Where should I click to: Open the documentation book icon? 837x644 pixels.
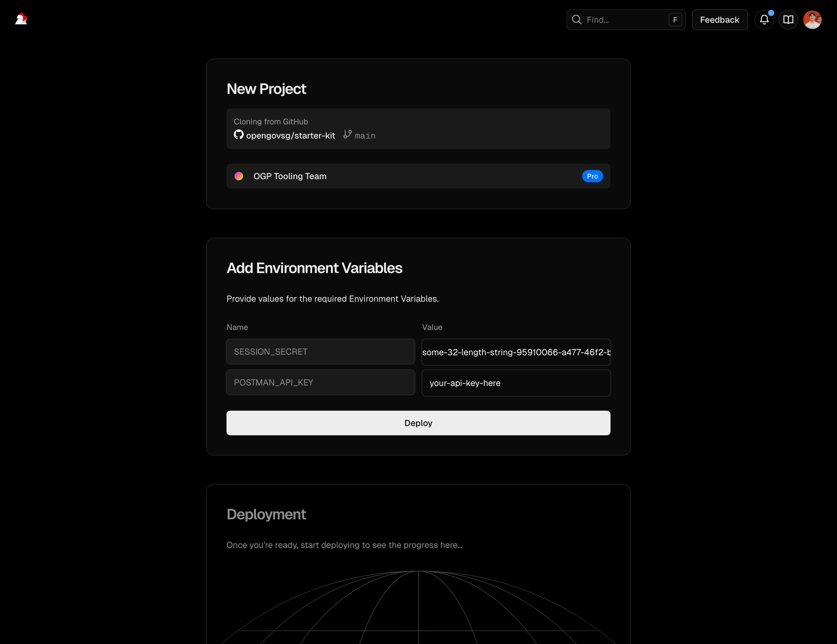(788, 20)
